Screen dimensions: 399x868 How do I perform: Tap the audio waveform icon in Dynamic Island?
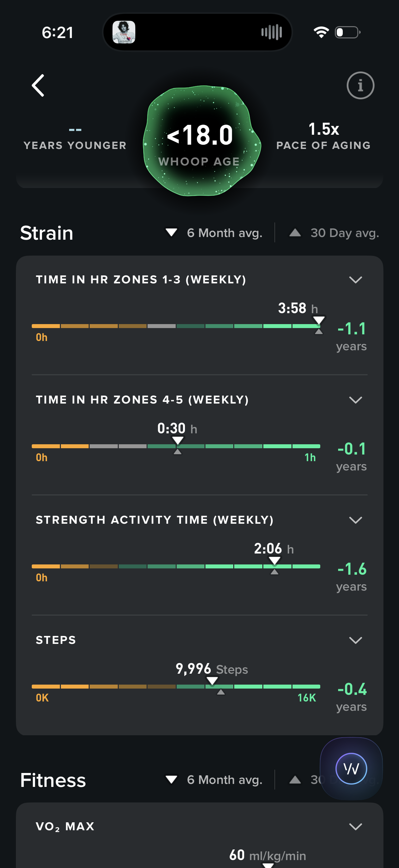pyautogui.click(x=271, y=32)
